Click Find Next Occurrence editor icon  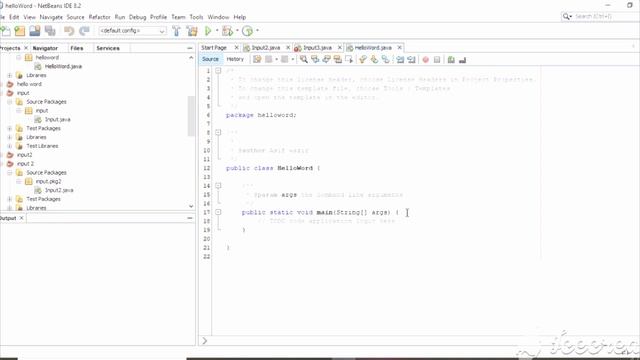click(327, 60)
